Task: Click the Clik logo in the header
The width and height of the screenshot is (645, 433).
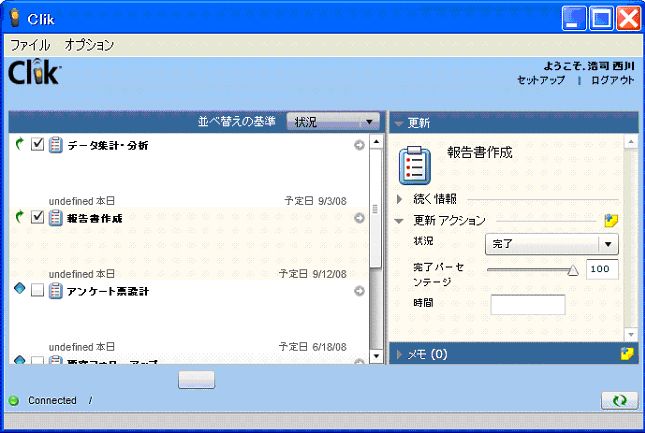Action: click(35, 72)
